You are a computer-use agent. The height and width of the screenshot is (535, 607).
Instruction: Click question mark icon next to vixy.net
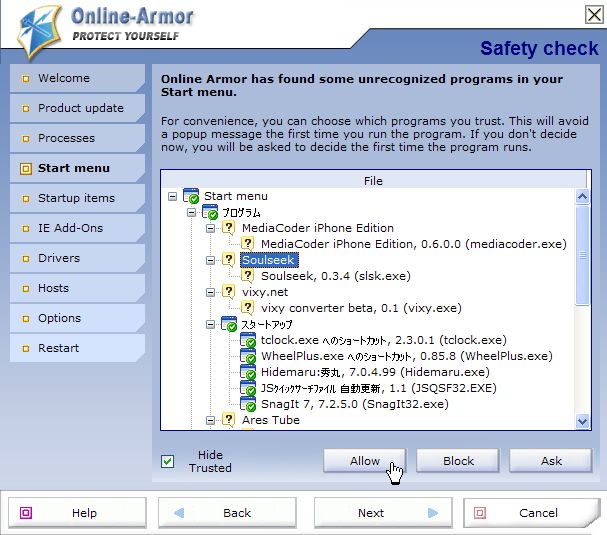(x=229, y=292)
